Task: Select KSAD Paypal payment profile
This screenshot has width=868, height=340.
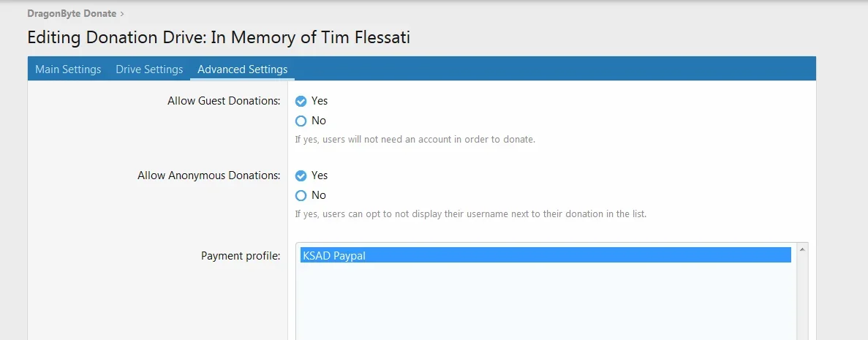Action: pyautogui.click(x=545, y=255)
